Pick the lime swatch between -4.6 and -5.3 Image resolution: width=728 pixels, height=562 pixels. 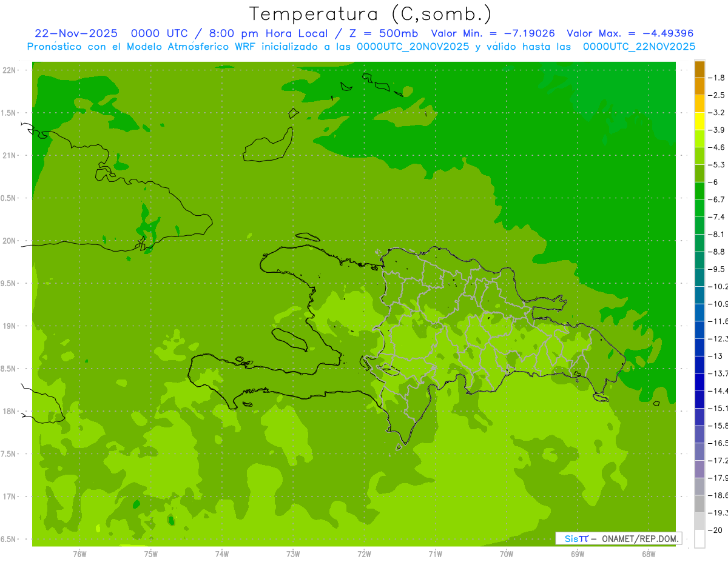(699, 156)
